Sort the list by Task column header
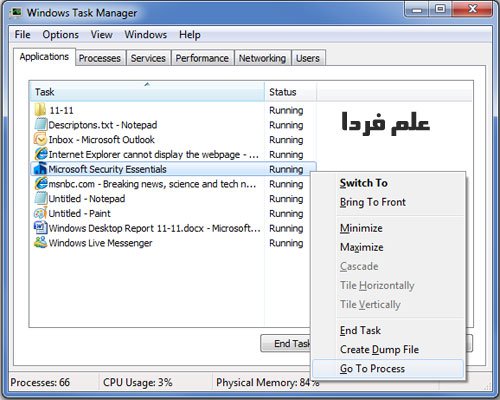Viewport: 500px width, 400px height. tap(147, 92)
